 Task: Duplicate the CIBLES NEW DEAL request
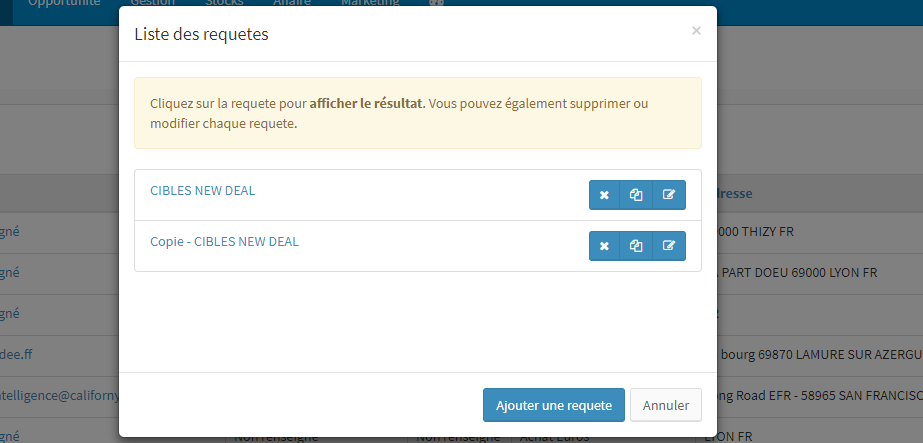636,195
